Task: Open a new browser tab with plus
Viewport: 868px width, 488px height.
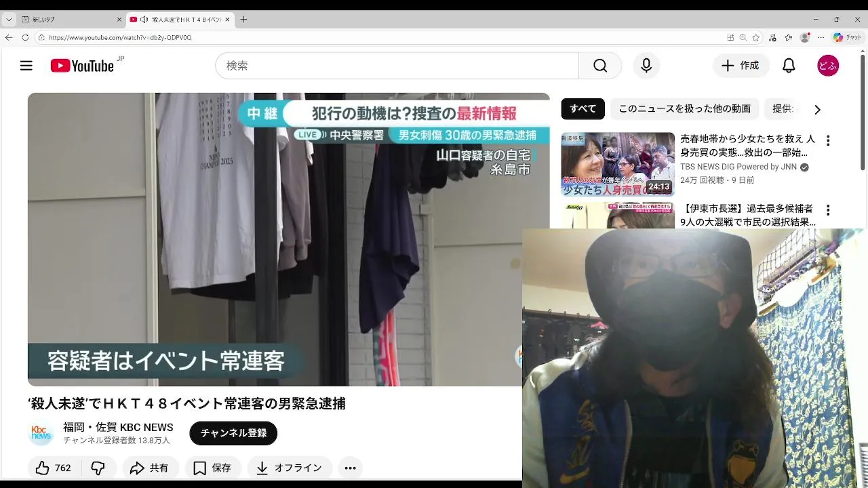Action: point(243,20)
